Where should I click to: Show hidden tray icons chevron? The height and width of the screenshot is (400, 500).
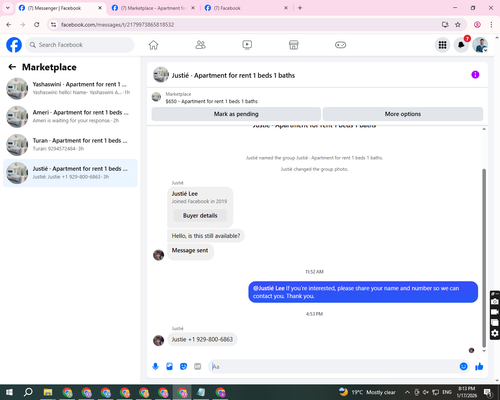(x=407, y=392)
